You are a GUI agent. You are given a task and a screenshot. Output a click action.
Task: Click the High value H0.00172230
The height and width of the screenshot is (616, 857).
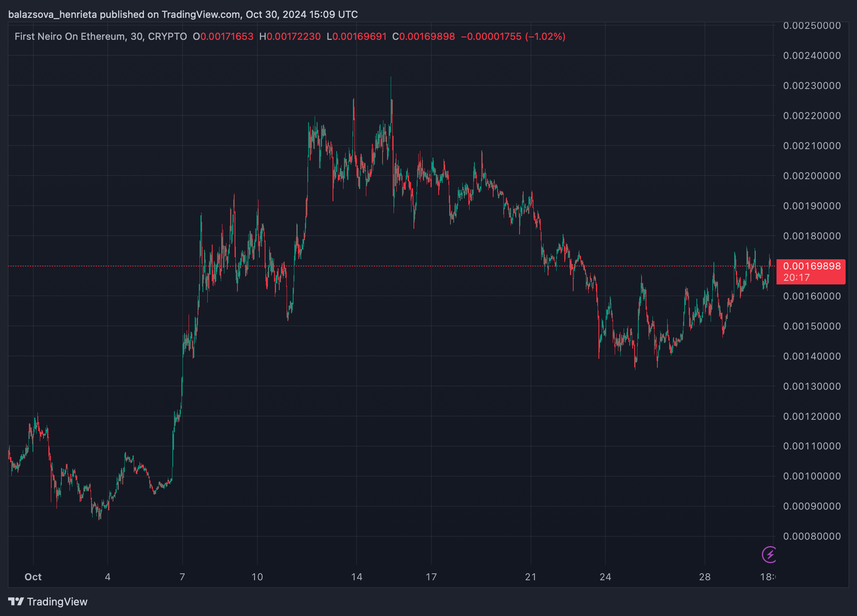(290, 37)
